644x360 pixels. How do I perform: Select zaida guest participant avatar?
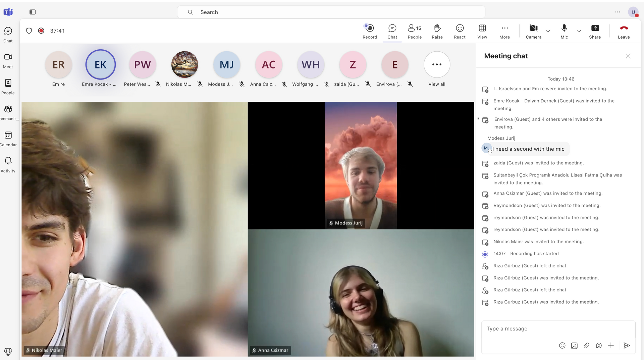353,64
